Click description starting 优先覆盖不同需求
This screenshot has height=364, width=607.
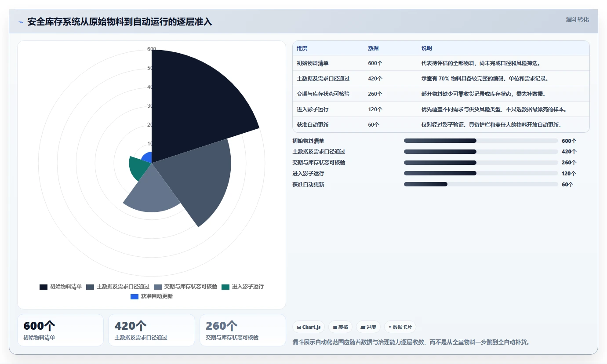494,109
